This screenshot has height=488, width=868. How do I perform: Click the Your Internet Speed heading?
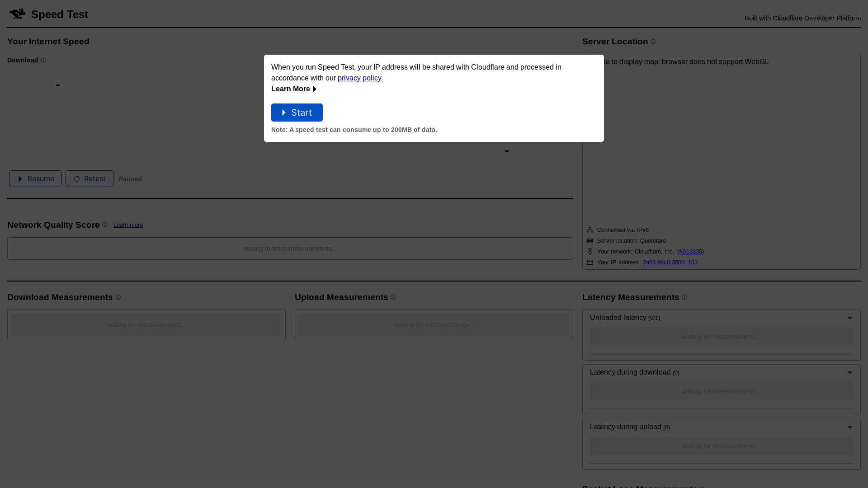coord(48,42)
